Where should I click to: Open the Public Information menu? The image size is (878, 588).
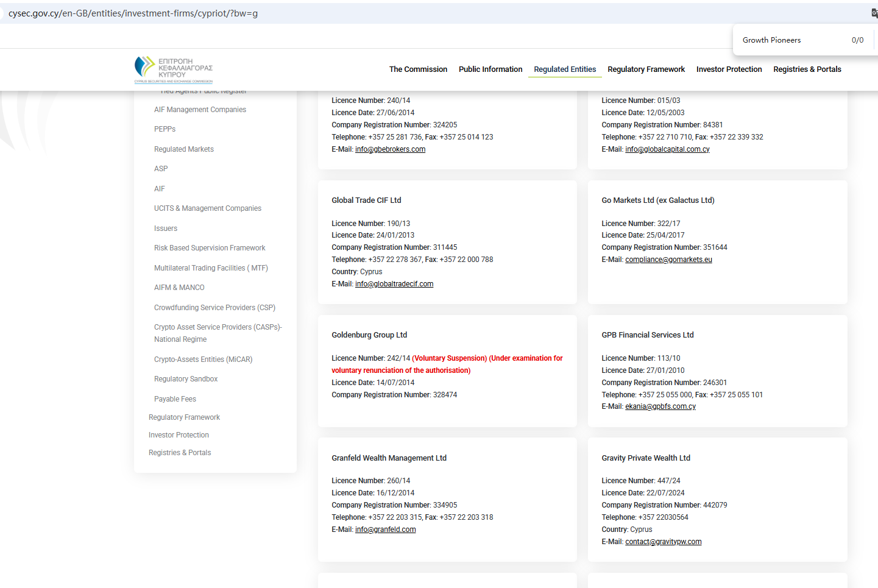click(490, 69)
